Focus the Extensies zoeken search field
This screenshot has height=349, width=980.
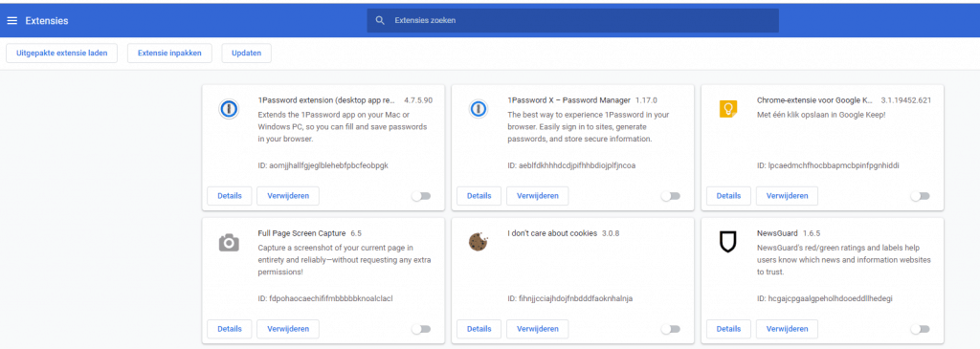coord(572,21)
